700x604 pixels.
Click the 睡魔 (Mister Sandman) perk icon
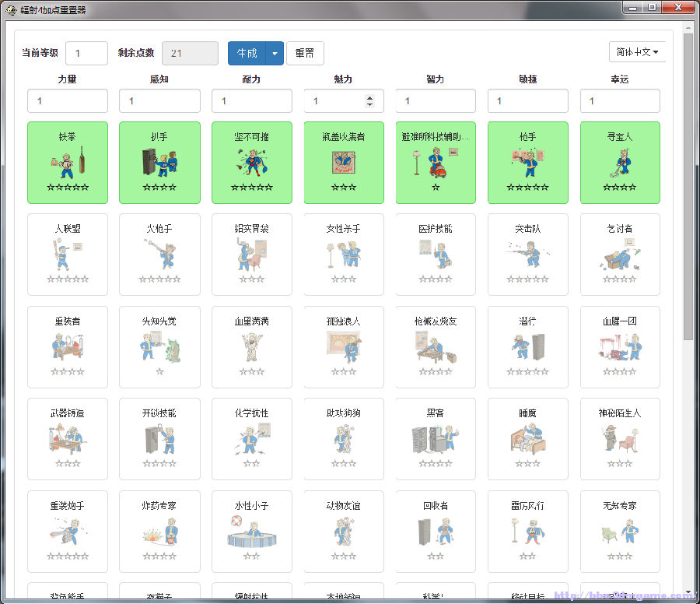[x=527, y=440]
